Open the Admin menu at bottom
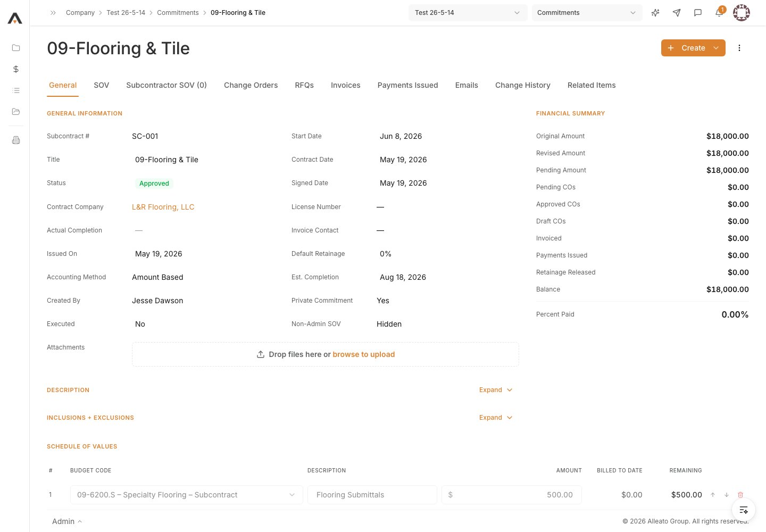766x532 pixels. pos(67,521)
